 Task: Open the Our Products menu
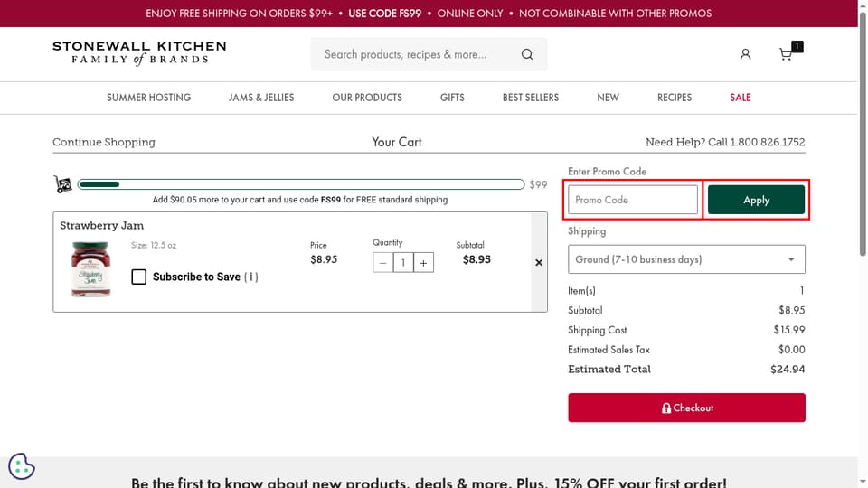[x=367, y=98]
